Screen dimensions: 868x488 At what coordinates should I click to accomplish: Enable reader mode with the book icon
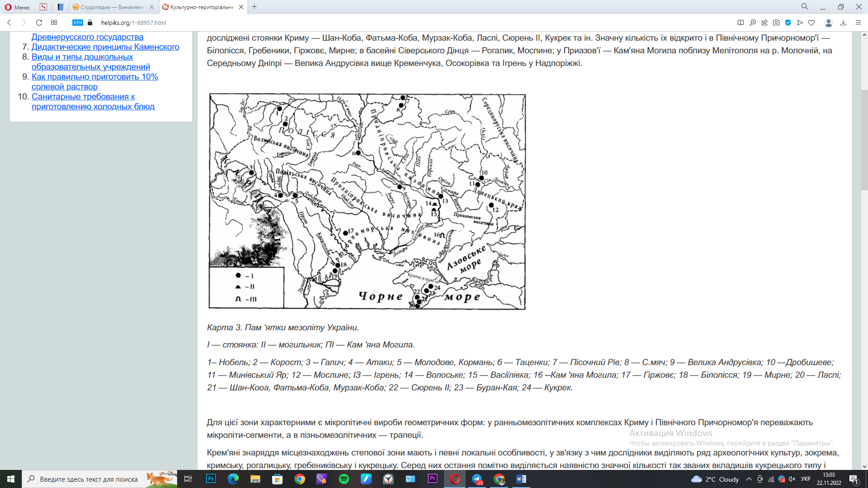pyautogui.click(x=741, y=23)
